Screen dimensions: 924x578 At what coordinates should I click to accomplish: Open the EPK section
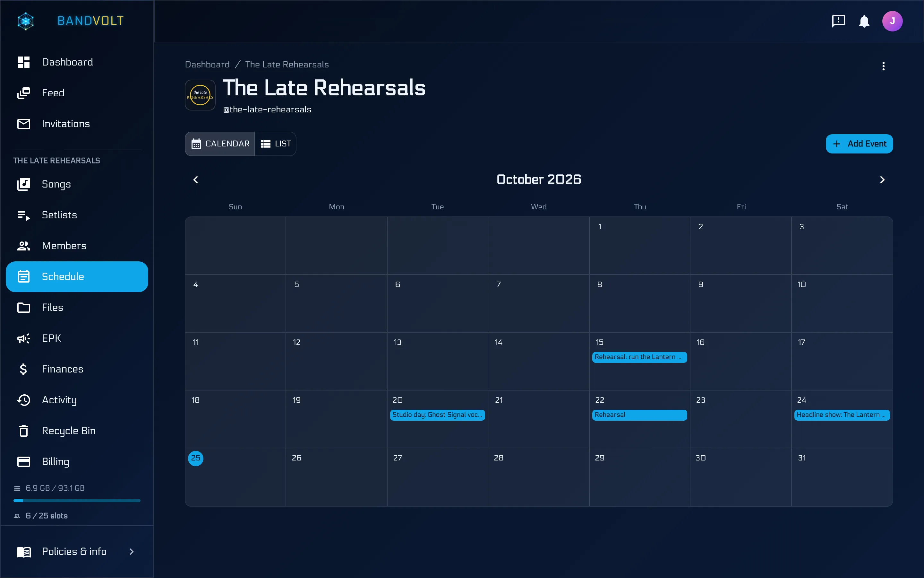coord(77,338)
